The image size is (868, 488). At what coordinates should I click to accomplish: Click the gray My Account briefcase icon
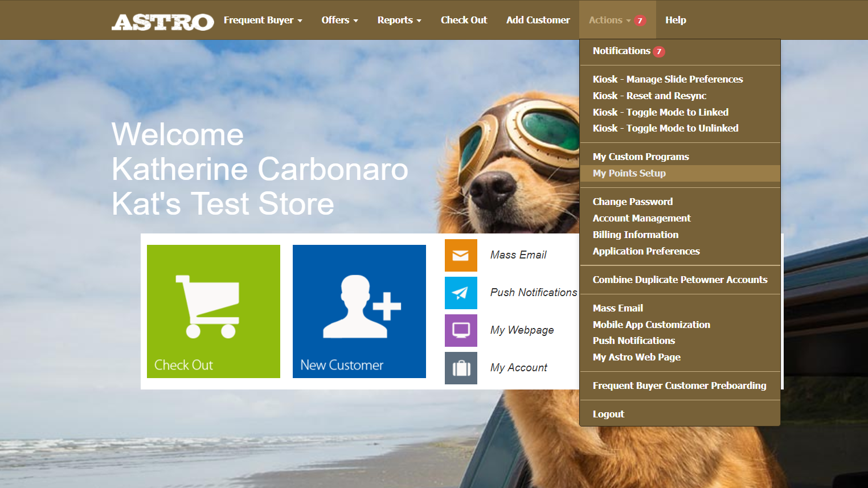[x=461, y=368]
